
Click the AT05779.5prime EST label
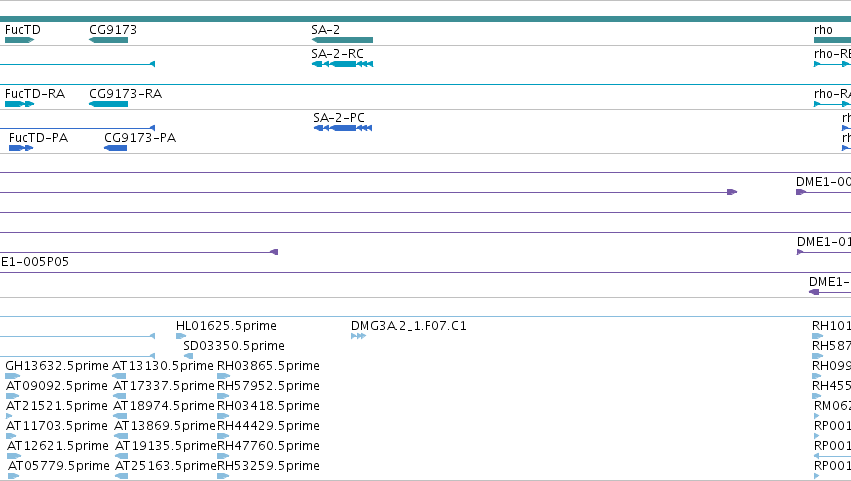(59, 466)
